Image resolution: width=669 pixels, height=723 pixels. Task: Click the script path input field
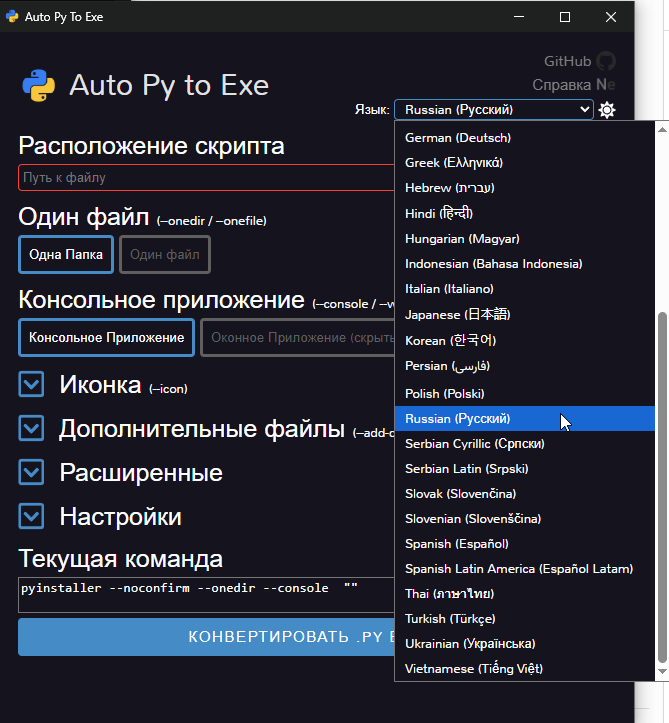206,178
